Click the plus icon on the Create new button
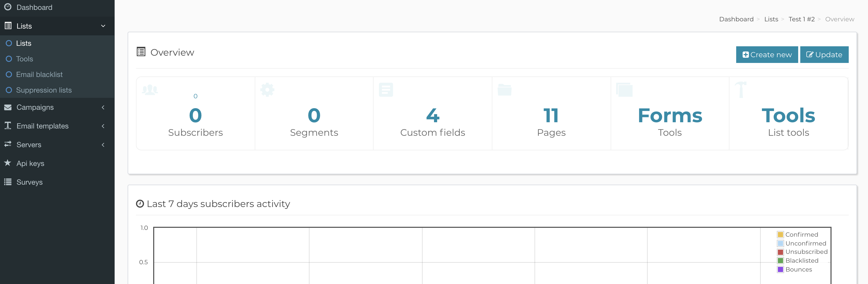 [x=745, y=55]
